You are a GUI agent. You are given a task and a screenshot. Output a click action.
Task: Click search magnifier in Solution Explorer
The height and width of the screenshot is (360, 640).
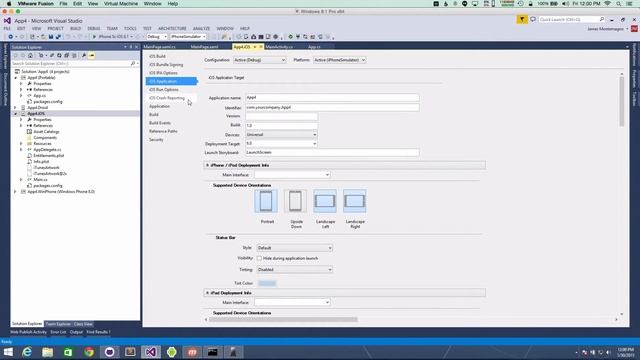coord(133,64)
